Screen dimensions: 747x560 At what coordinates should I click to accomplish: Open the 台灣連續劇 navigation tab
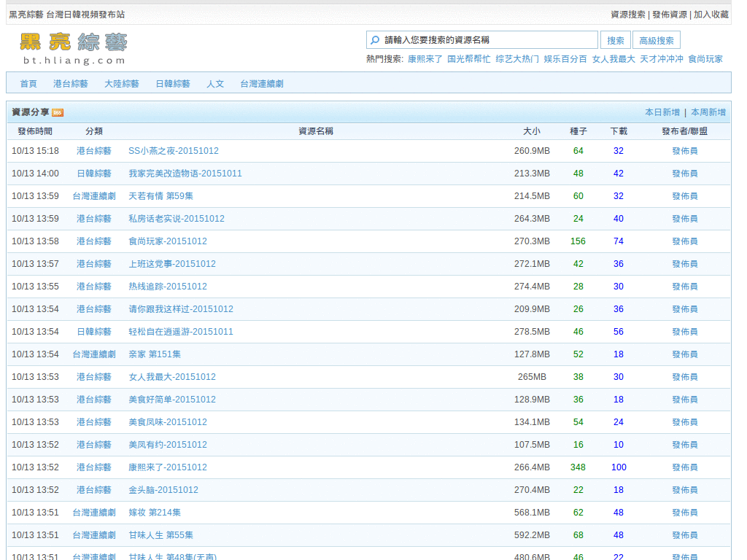(x=262, y=84)
